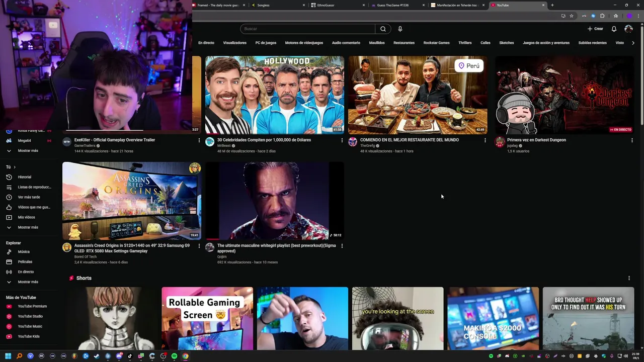
Task: Open the Windows Start menu
Action: point(8,356)
